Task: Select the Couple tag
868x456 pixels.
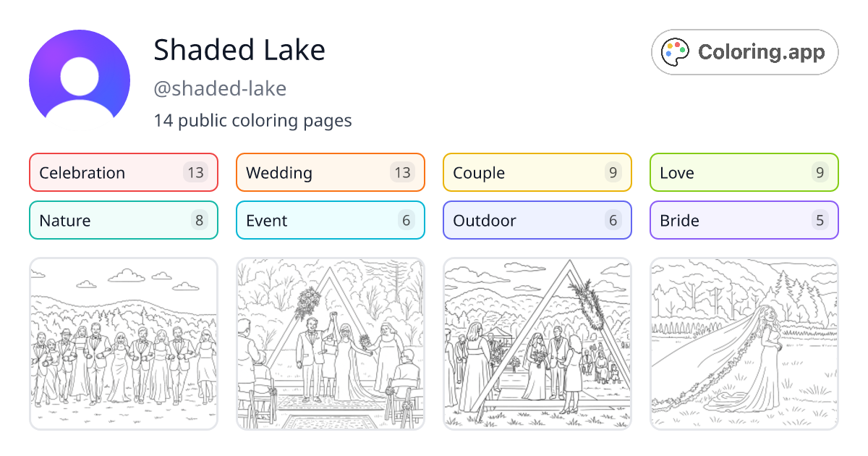Action: (x=537, y=172)
